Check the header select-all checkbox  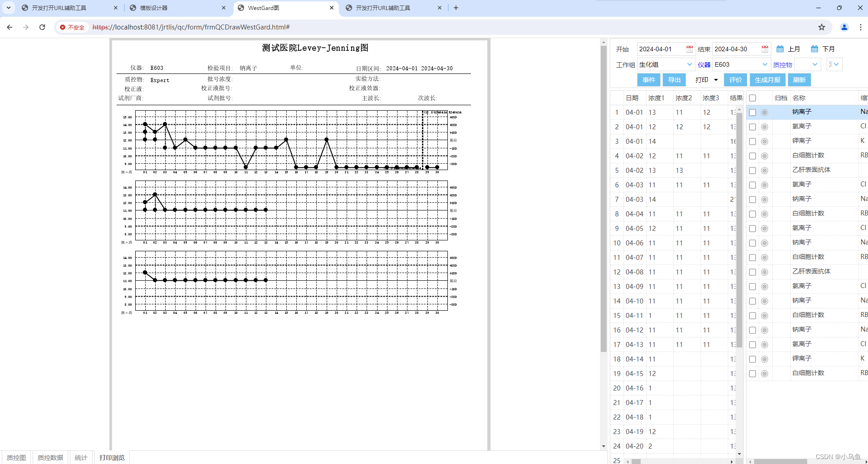(752, 98)
